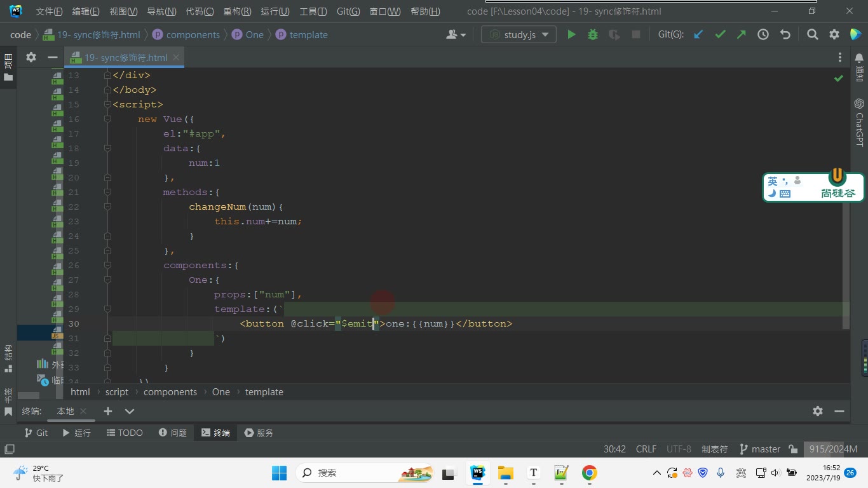Viewport: 868px width, 488px height.
Task: Change UTF-8 file encoding in status bar
Action: point(679,449)
